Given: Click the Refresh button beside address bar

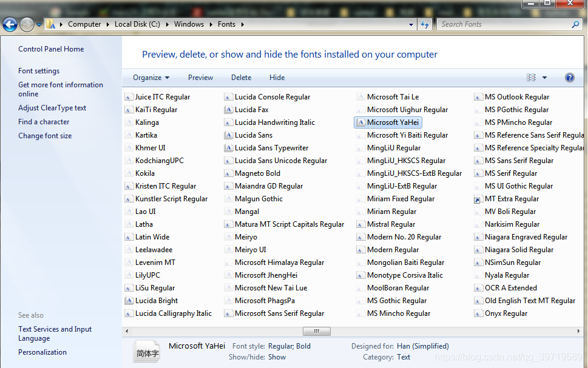Looking at the screenshot, I should pyautogui.click(x=425, y=24).
